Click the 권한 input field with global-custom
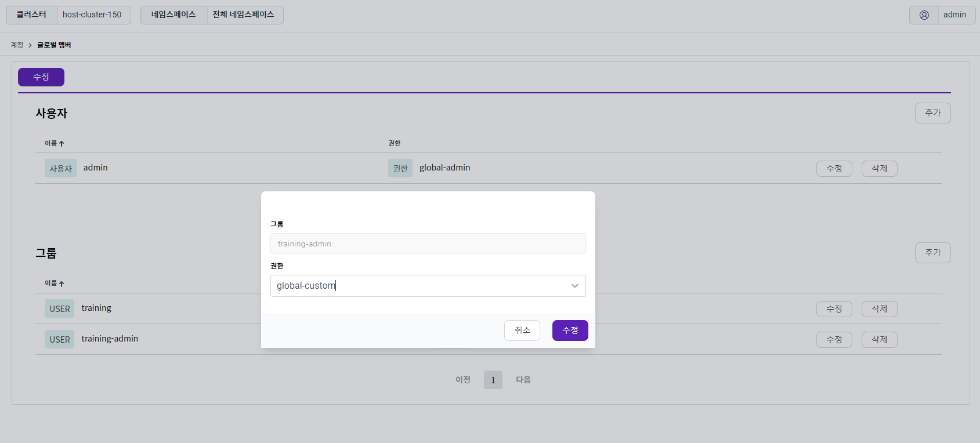This screenshot has width=980, height=443. [x=428, y=286]
